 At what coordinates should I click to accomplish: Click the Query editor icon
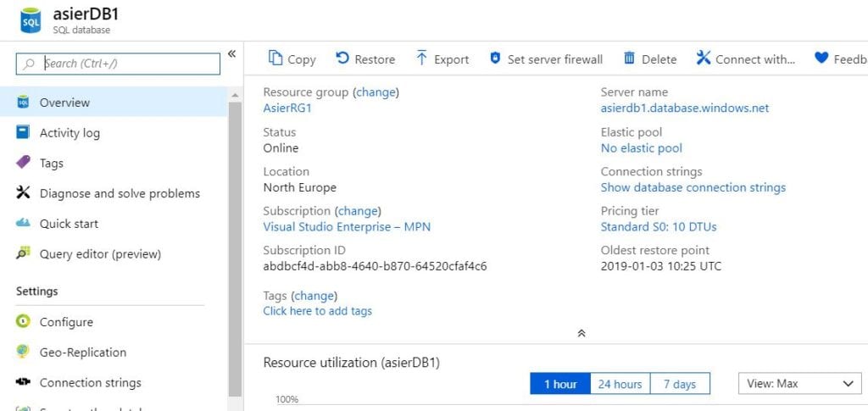23,254
